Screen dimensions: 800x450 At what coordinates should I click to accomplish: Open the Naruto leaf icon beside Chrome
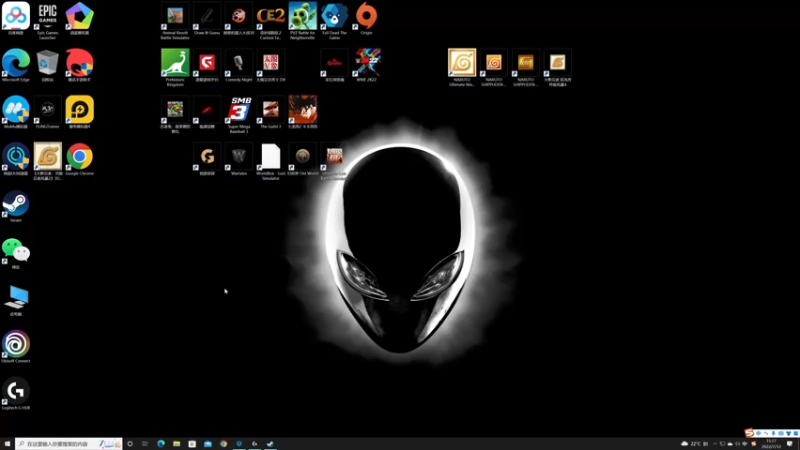pyautogui.click(x=47, y=162)
